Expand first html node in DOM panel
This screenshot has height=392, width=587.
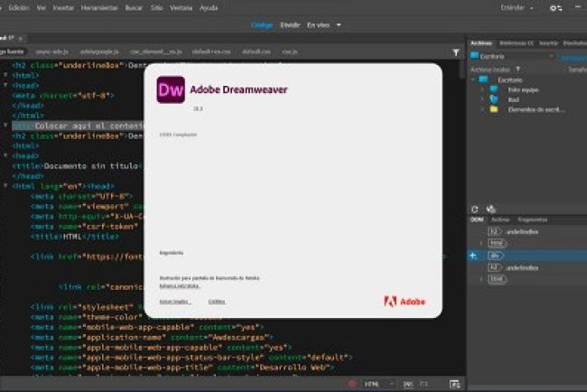(x=482, y=243)
